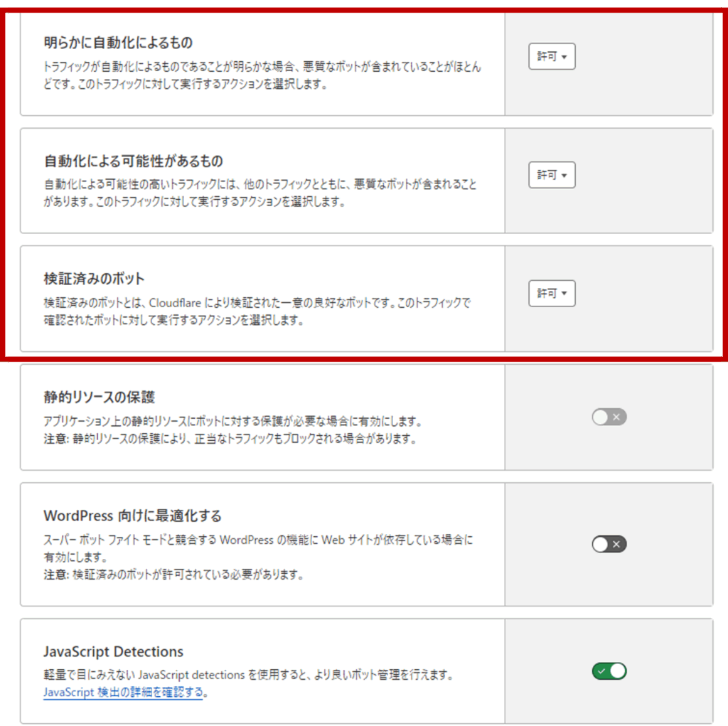This screenshot has height=726, width=728.
Task: Click the green checkmark icon on JavaScript Detections
Action: coord(601,671)
